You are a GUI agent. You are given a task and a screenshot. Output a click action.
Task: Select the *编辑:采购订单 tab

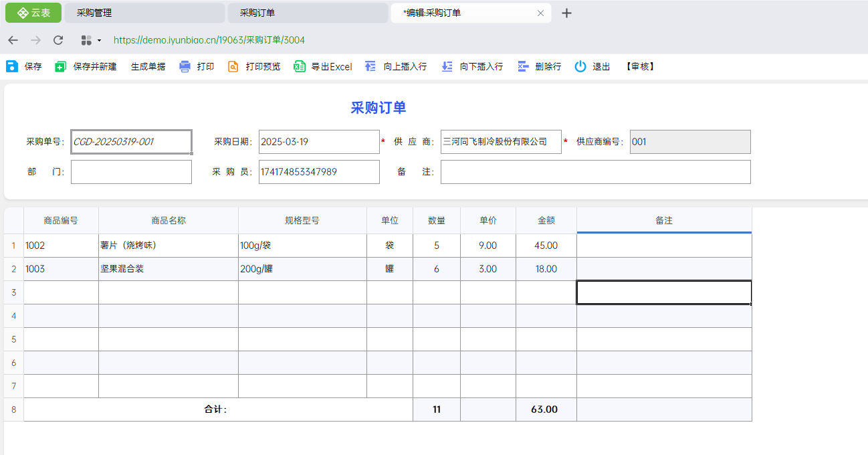(471, 13)
